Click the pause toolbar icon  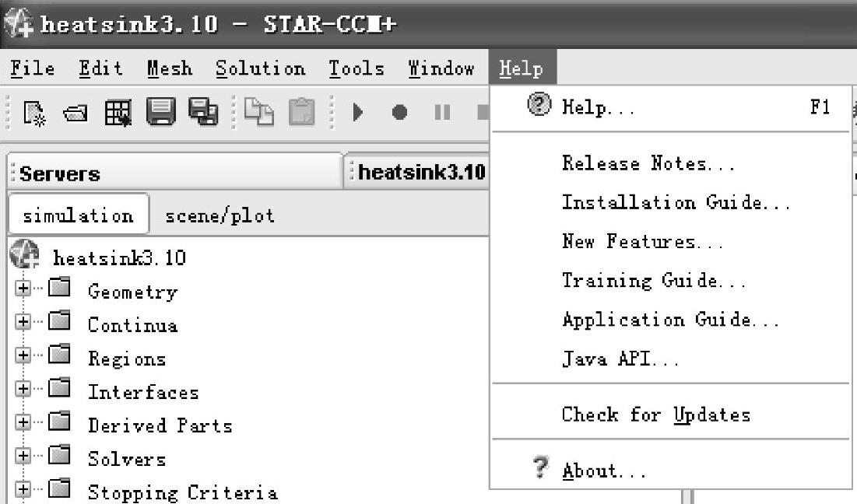pyautogui.click(x=442, y=113)
